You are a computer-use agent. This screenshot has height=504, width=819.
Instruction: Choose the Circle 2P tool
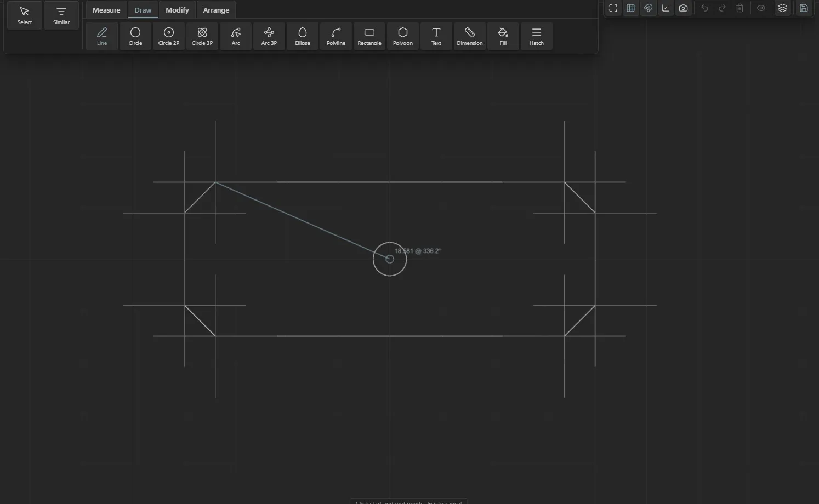coord(169,36)
